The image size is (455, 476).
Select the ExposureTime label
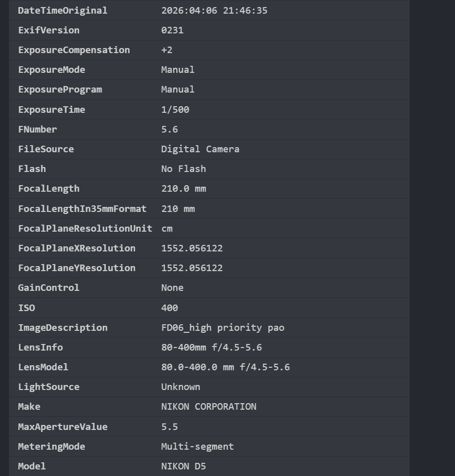pos(51,110)
